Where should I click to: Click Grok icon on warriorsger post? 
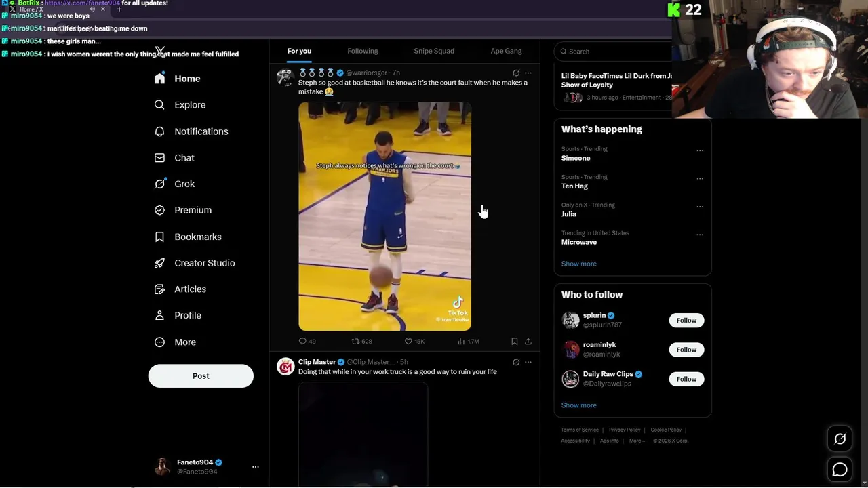tap(516, 73)
